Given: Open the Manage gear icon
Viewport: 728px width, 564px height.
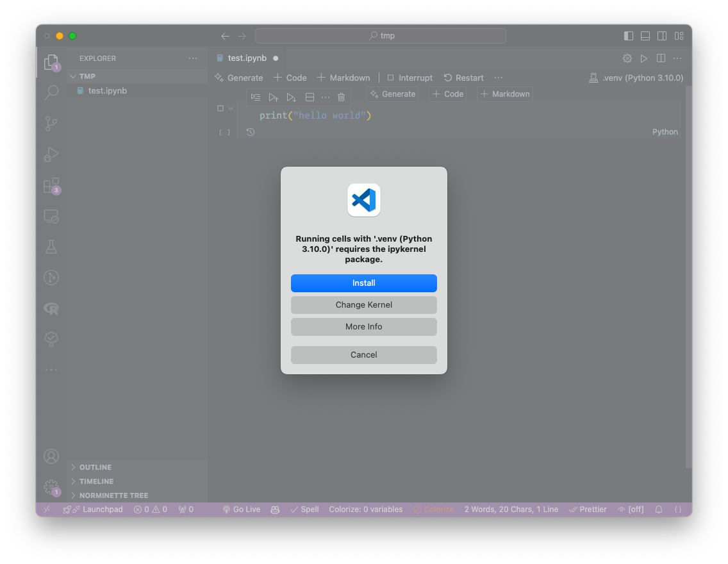Looking at the screenshot, I should pos(51,487).
